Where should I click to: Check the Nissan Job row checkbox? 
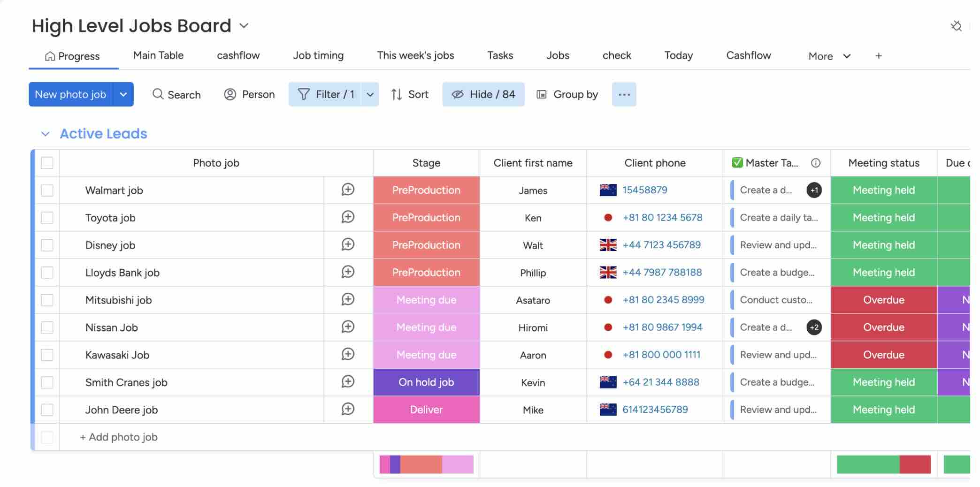(47, 327)
